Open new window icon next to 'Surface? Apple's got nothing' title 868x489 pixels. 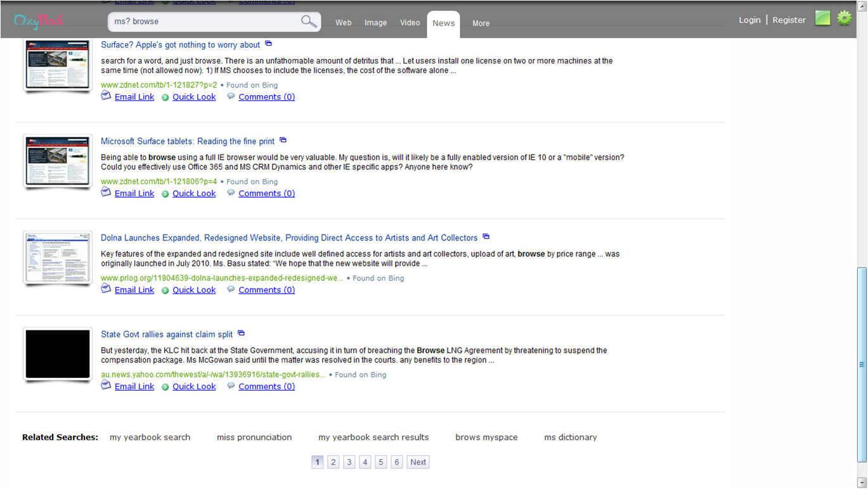click(268, 44)
